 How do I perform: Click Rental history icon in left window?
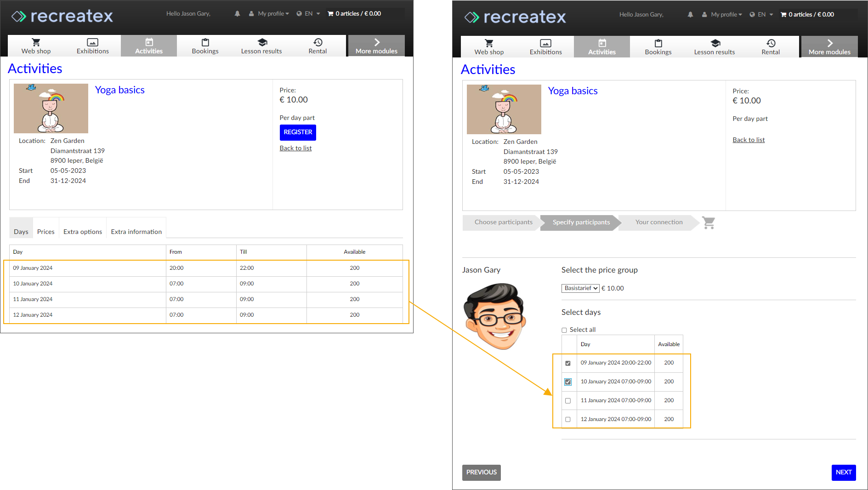[x=318, y=43]
